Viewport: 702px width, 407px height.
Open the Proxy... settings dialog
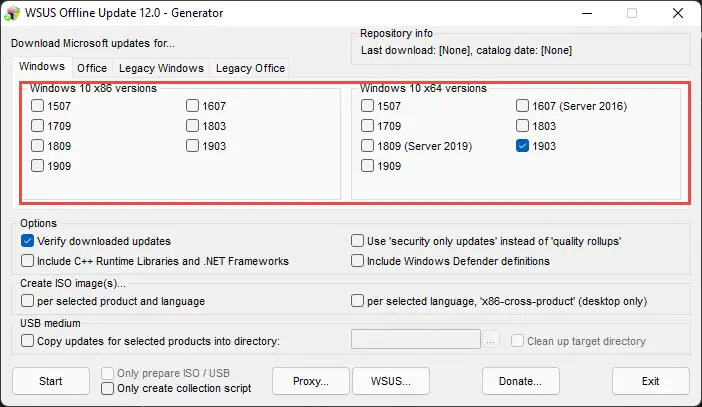coord(311,381)
